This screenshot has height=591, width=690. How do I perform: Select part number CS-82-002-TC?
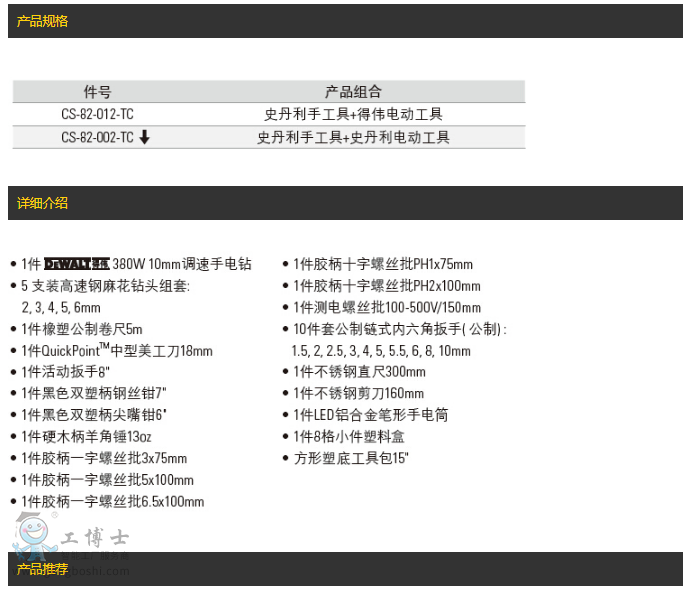pyautogui.click(x=96, y=138)
